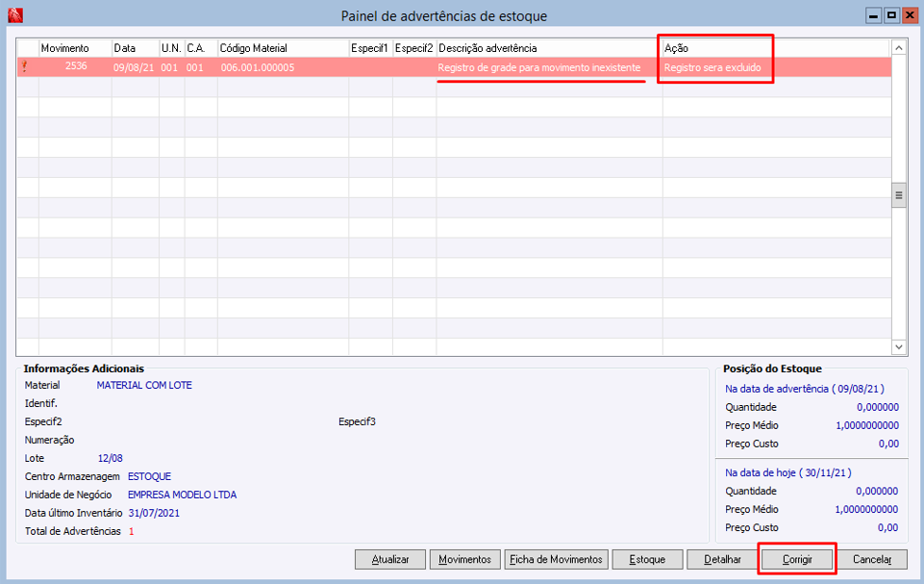The width and height of the screenshot is (924, 584).
Task: Click the C.A. column header
Action: coord(201,48)
